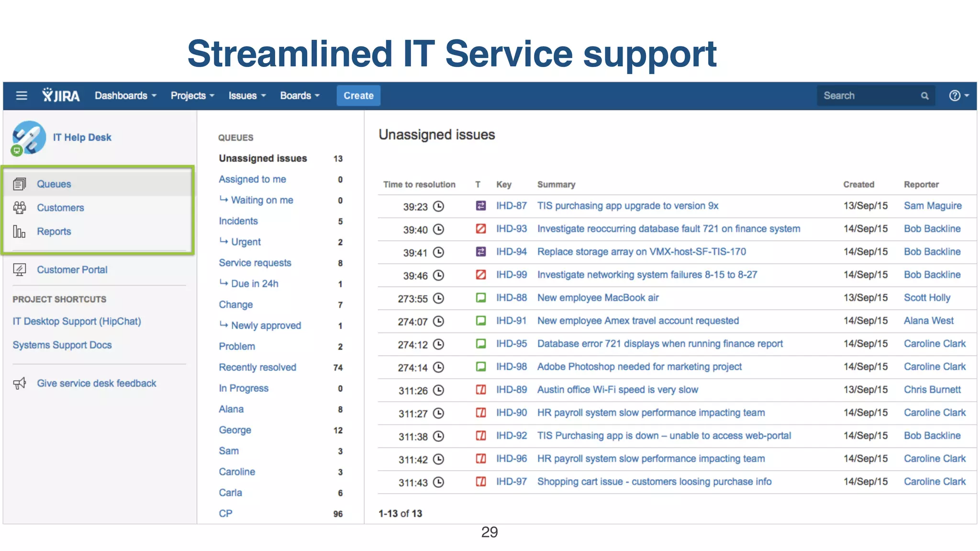Click the Create button
This screenshot has width=980, height=551.
(358, 96)
